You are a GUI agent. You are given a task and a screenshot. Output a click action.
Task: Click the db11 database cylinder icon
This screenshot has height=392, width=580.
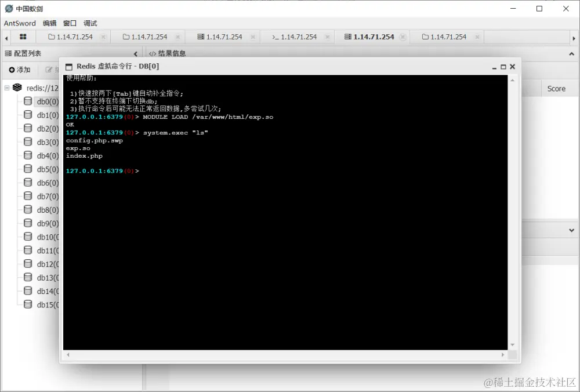pyautogui.click(x=28, y=251)
